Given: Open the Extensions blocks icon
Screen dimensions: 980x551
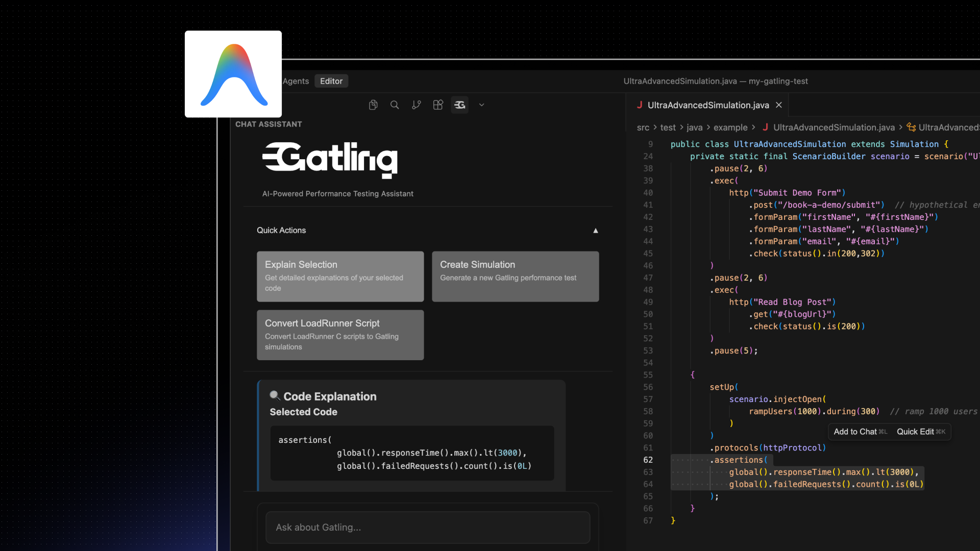Looking at the screenshot, I should (x=438, y=105).
